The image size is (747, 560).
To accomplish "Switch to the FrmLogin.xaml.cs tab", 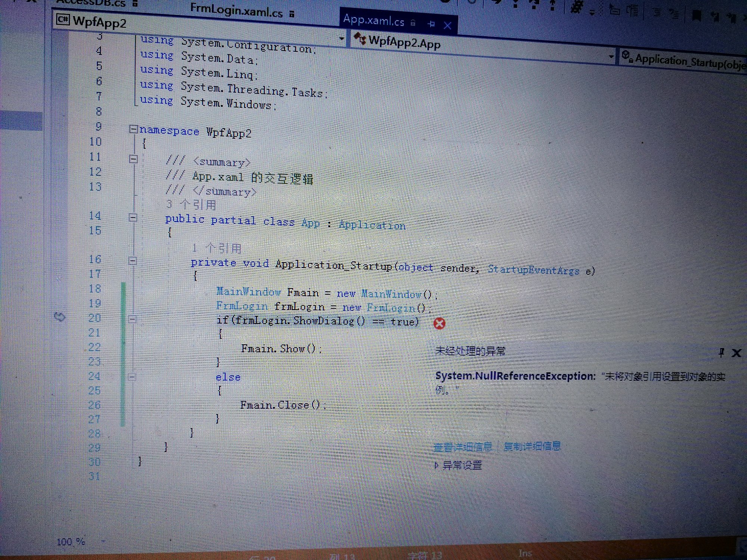I will [x=236, y=11].
